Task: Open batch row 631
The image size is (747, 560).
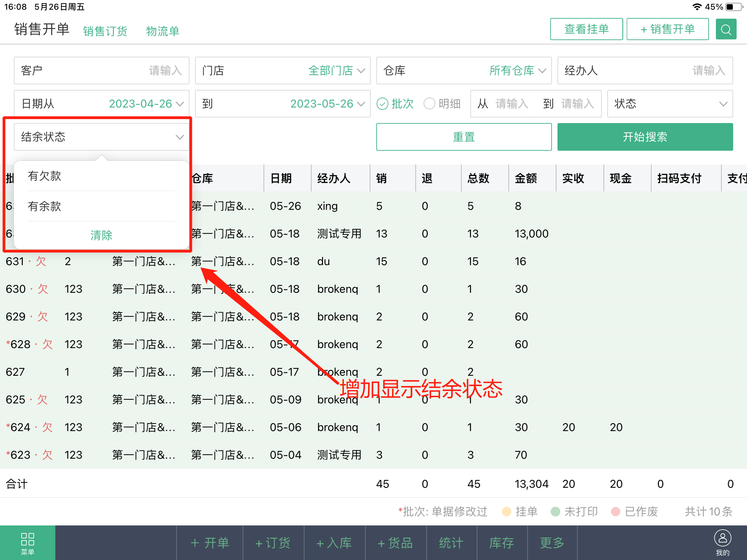Action: tap(373, 261)
